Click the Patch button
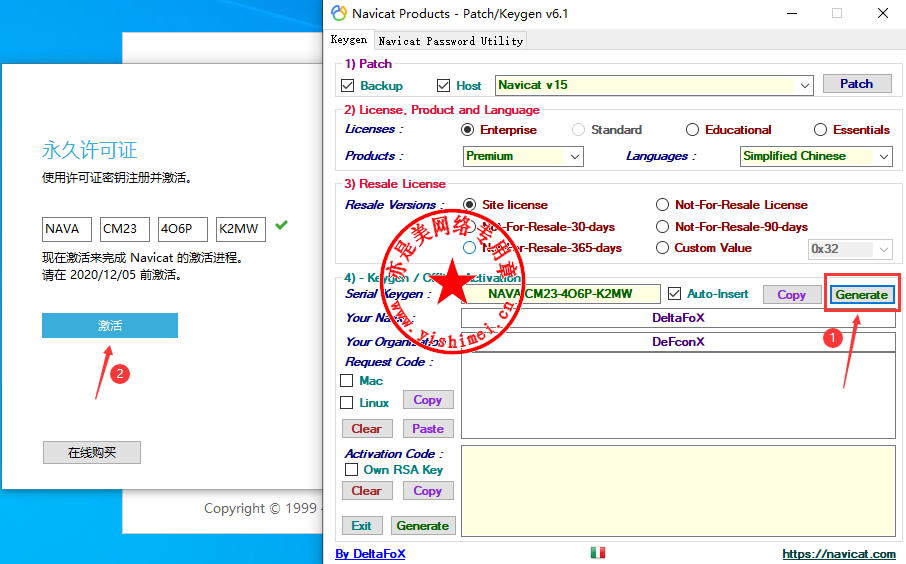 (857, 84)
